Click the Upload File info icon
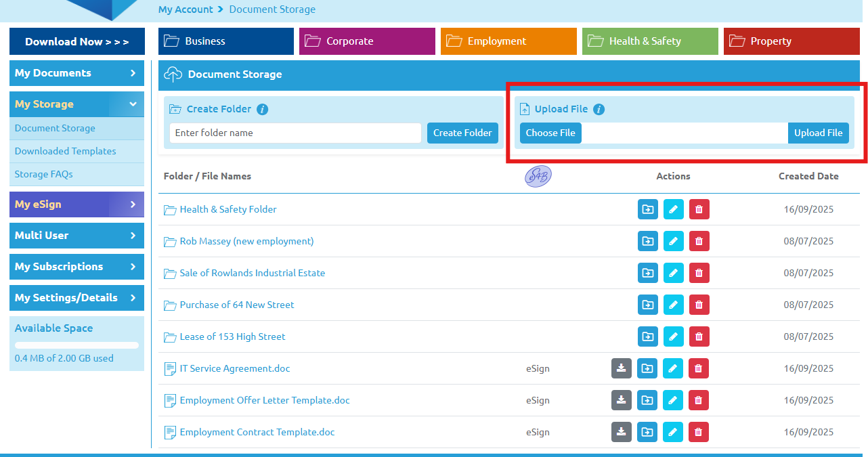Screen dimensions: 868x457 point(599,109)
